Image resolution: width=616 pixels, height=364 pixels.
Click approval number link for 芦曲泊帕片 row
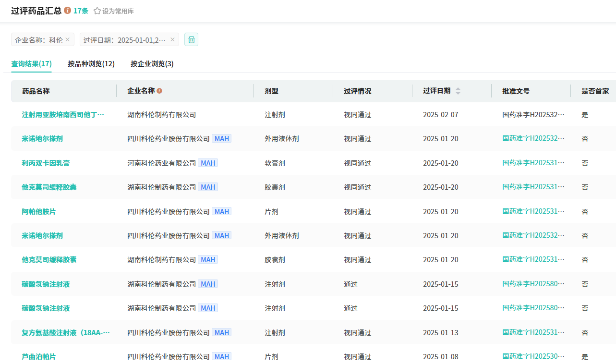click(x=533, y=356)
